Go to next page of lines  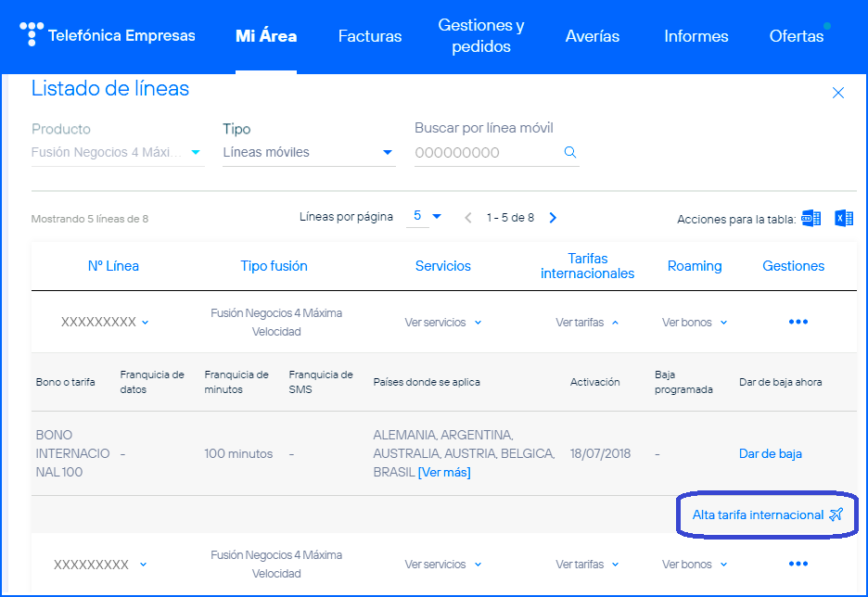[554, 218]
